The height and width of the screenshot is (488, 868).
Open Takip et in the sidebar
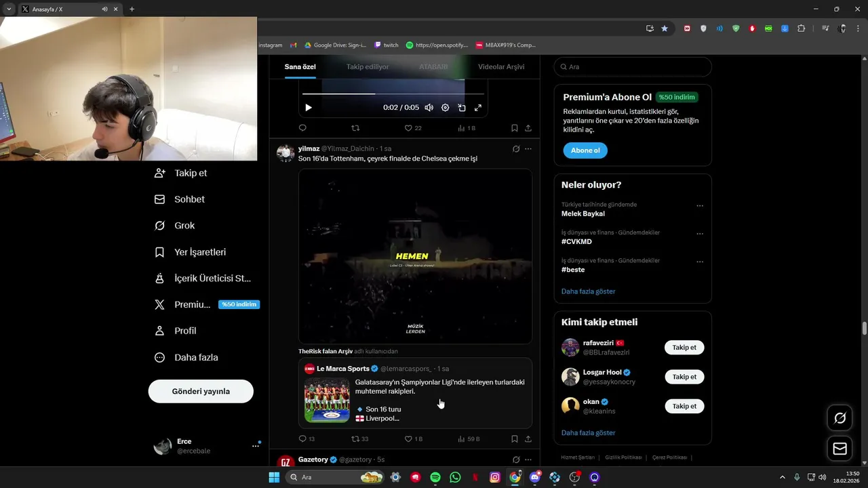(x=181, y=173)
